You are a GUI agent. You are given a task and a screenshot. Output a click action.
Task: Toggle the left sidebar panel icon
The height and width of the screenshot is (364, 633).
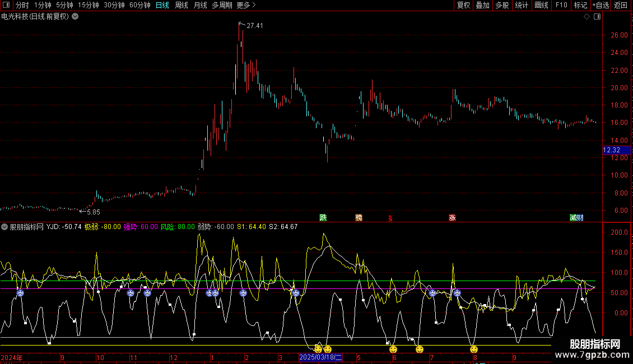6,5
